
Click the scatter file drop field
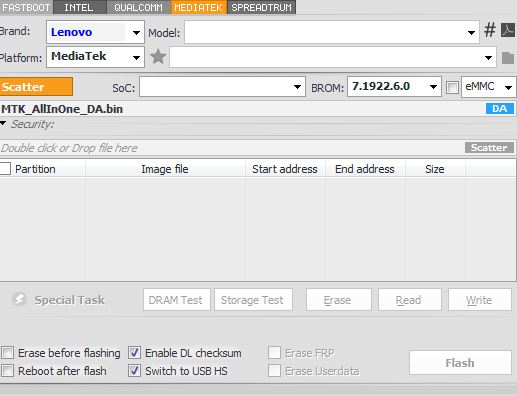(x=232, y=148)
